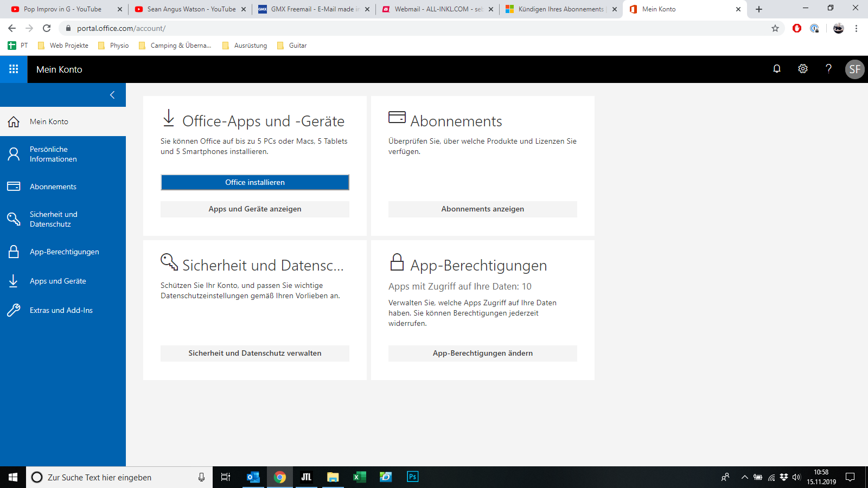Click the download arrow icon on Office-Apps card
The width and height of the screenshot is (868, 488).
point(169,118)
